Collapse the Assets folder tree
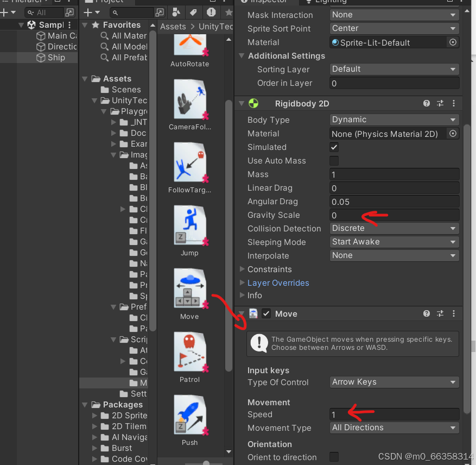Viewport: 476px width, 465px height. (85, 79)
